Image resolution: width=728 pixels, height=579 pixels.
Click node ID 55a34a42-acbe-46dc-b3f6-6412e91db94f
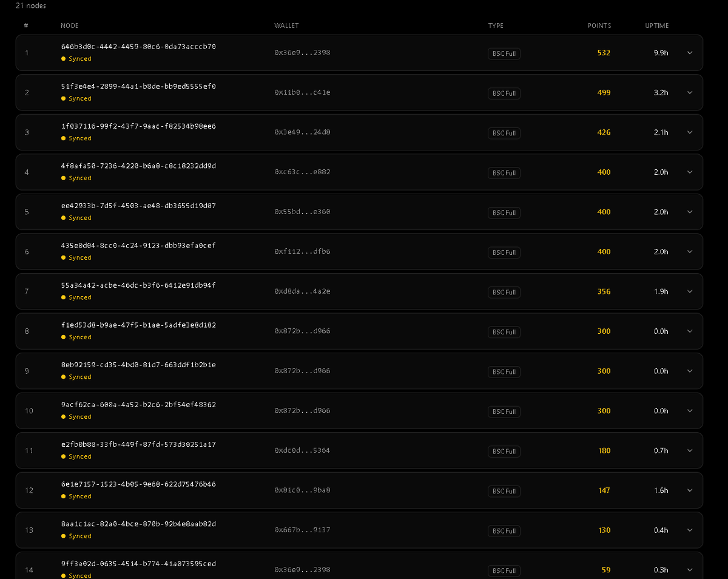138,285
